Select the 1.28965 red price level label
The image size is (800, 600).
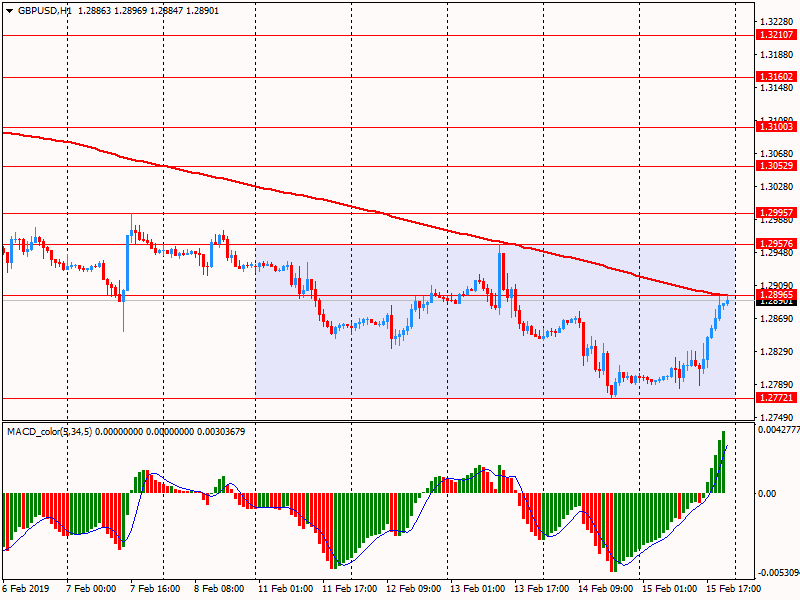(776, 294)
